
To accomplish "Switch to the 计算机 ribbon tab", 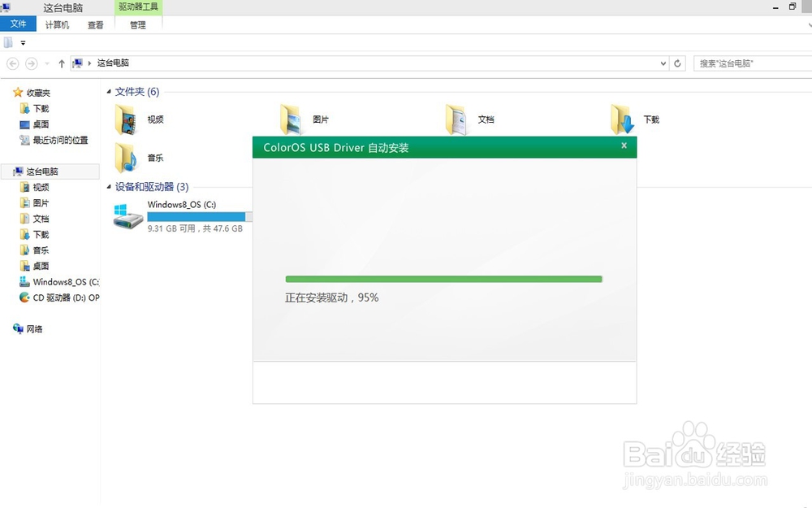I will 57,24.
